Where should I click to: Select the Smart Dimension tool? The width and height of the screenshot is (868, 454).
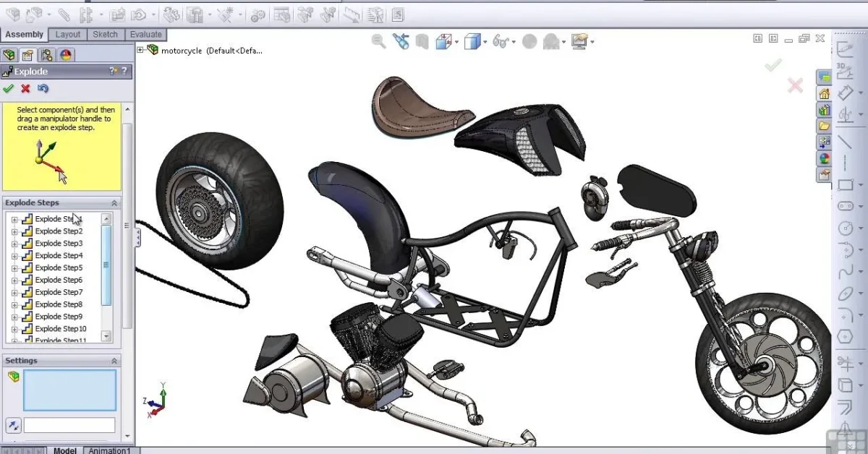(845, 93)
